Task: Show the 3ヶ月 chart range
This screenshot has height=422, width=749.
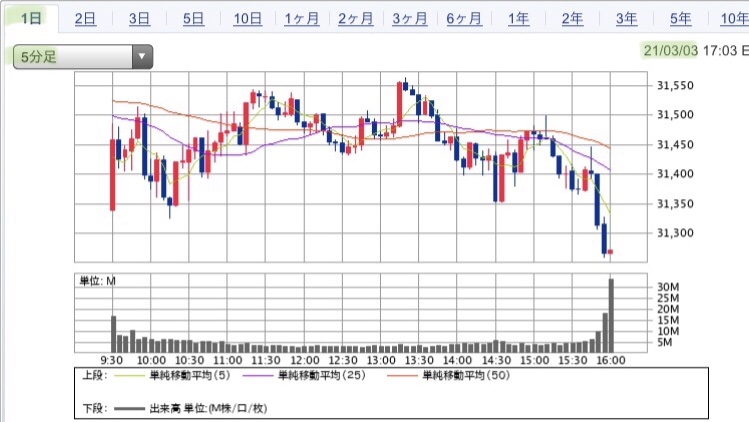Action: [409, 19]
